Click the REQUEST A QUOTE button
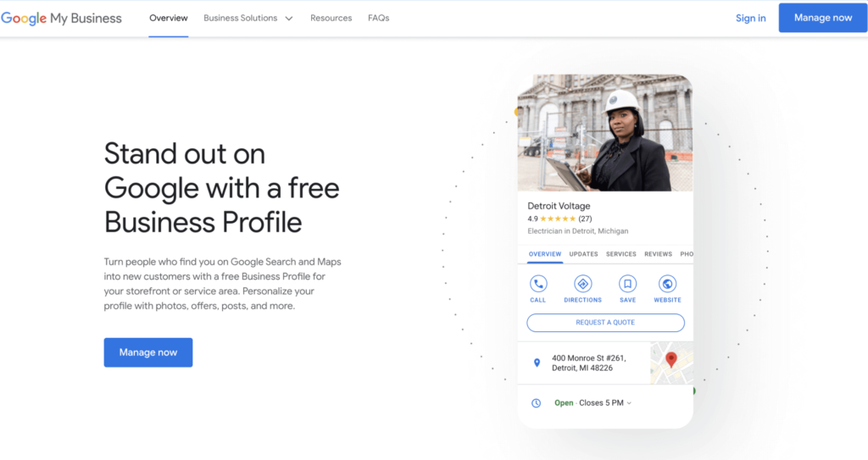The width and height of the screenshot is (868, 460). (605, 323)
